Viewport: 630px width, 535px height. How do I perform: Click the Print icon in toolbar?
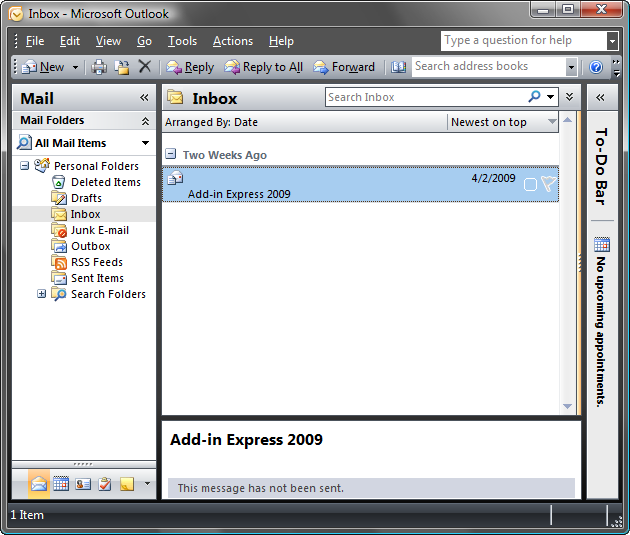[99, 67]
